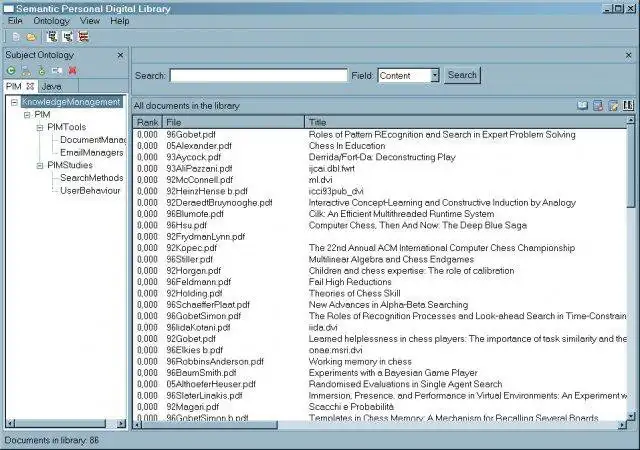Click the first black tree-structure toolbar icon

[x=52, y=37]
